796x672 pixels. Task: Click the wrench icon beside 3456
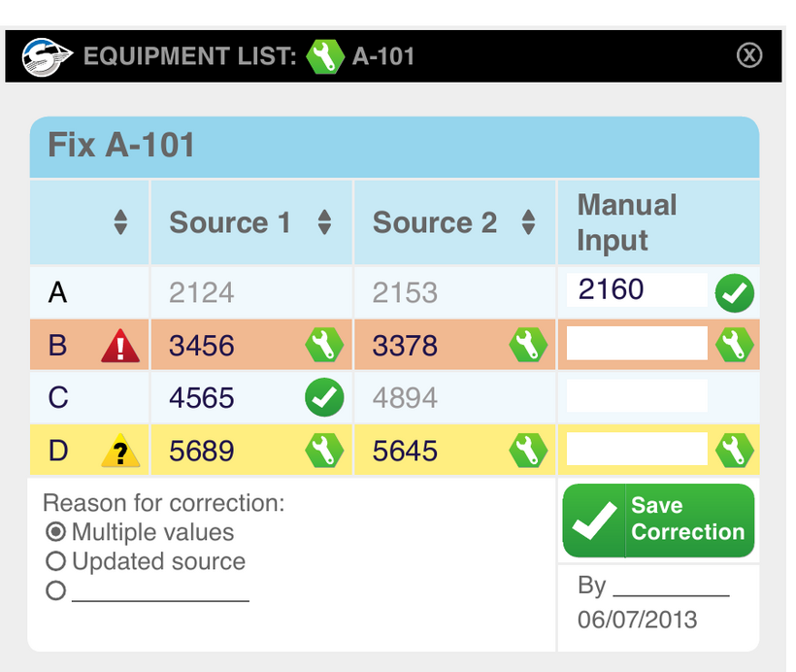[x=324, y=345]
